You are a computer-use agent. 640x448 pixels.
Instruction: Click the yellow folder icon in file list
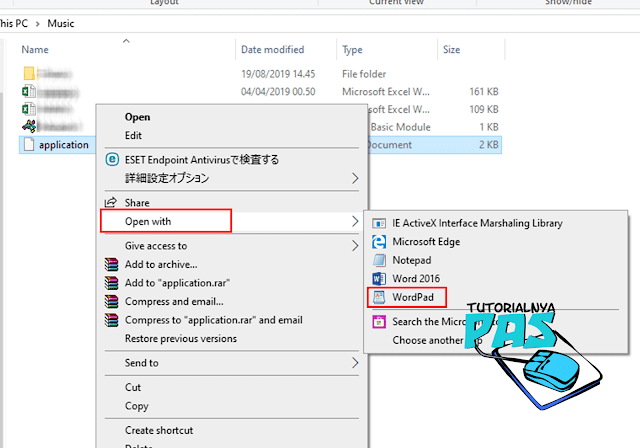coord(29,73)
